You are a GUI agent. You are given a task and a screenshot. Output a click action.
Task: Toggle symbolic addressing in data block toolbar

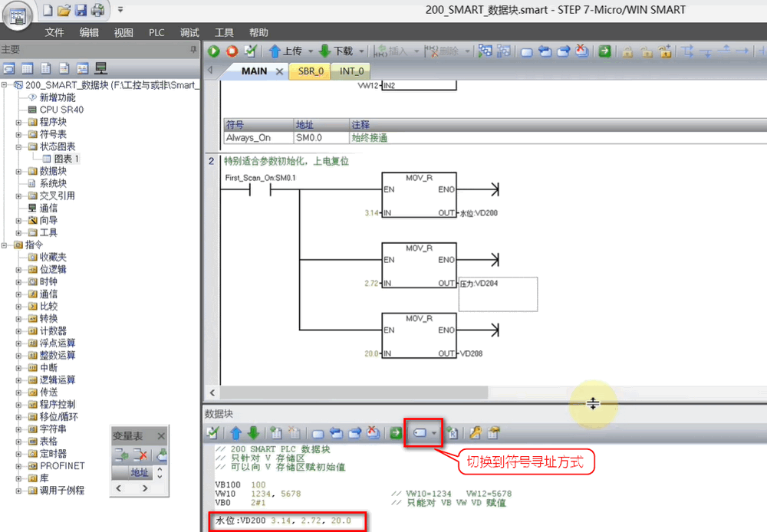420,432
